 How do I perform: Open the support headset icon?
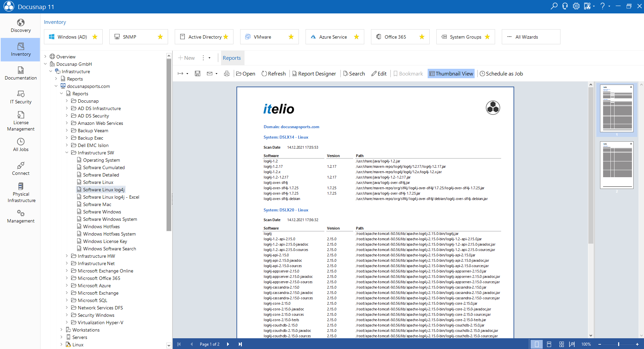click(x=565, y=6)
